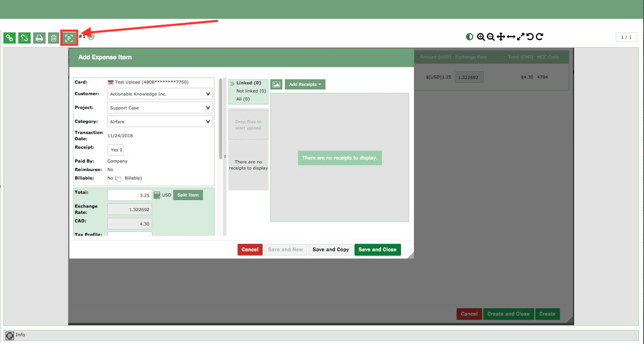
Task: Click the Save and Close button
Action: 377,250
